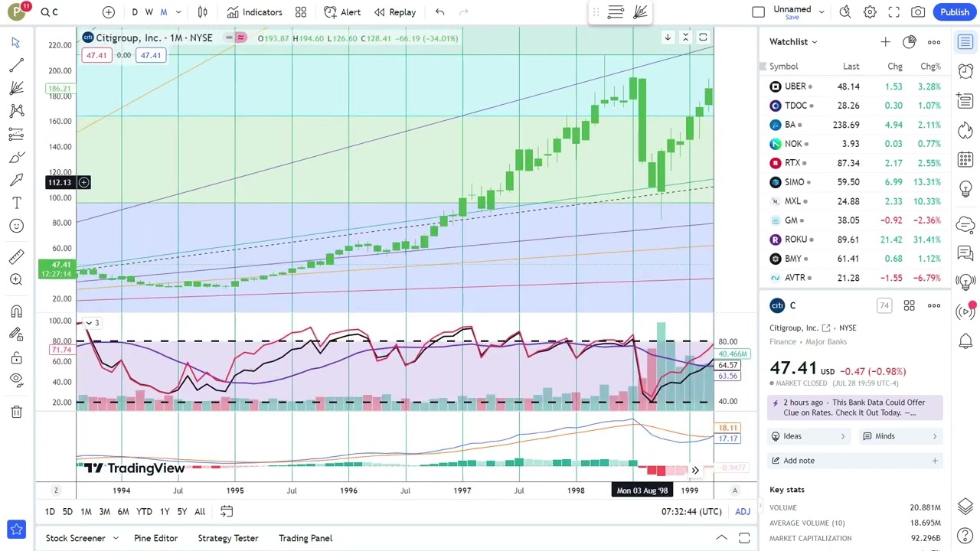Open the Indicators dialog
Viewport: 980px width, 551px height.
[254, 12]
